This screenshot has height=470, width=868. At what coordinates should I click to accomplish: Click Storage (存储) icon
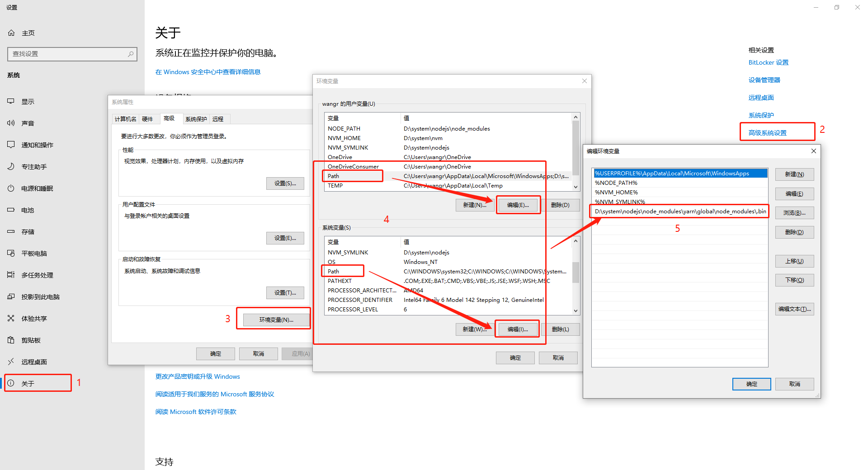11,231
